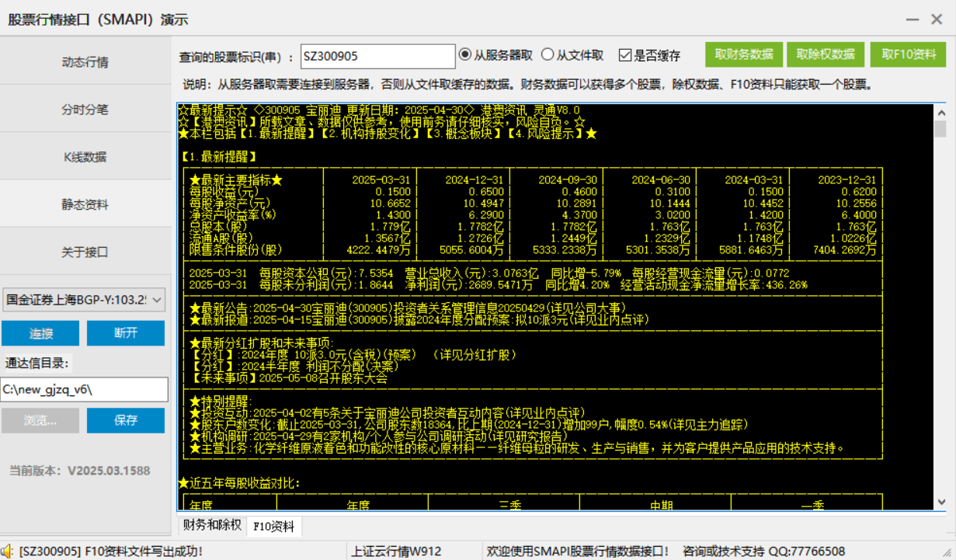Toggle the 是否缓存 checkbox

coord(649,55)
